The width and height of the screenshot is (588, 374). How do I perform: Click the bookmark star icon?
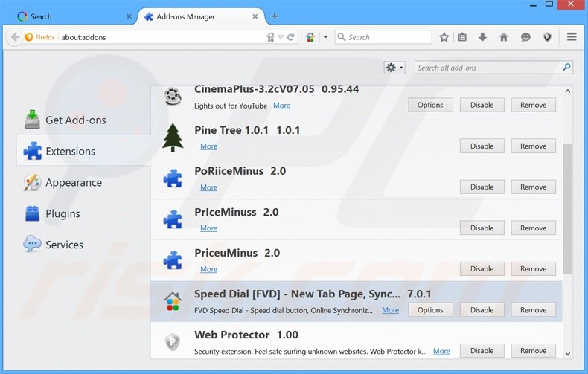(x=444, y=37)
